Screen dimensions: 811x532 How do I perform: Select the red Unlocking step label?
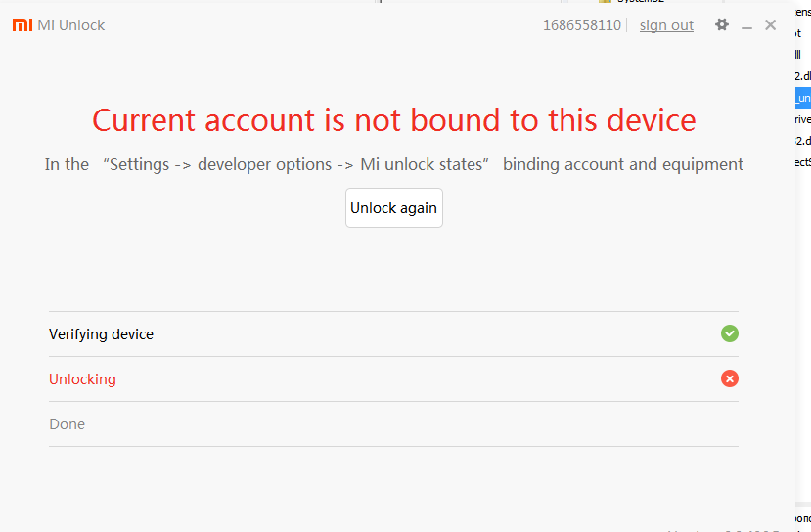[82, 379]
